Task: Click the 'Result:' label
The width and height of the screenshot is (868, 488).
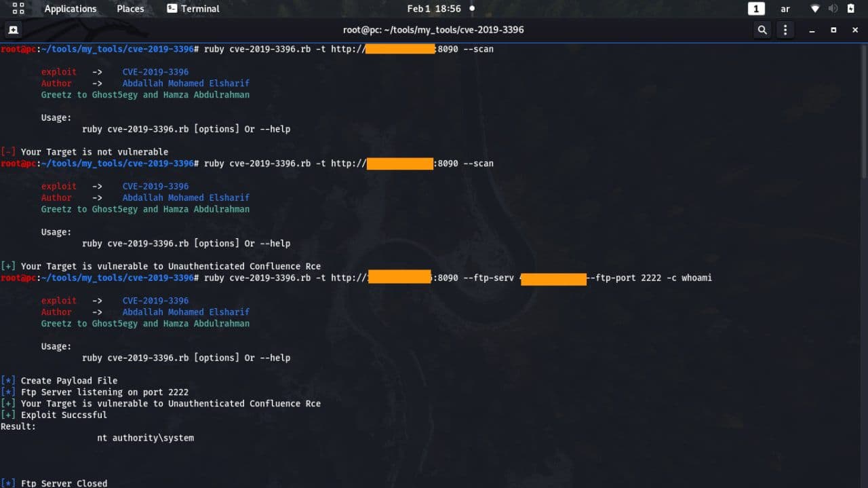Action: point(18,426)
